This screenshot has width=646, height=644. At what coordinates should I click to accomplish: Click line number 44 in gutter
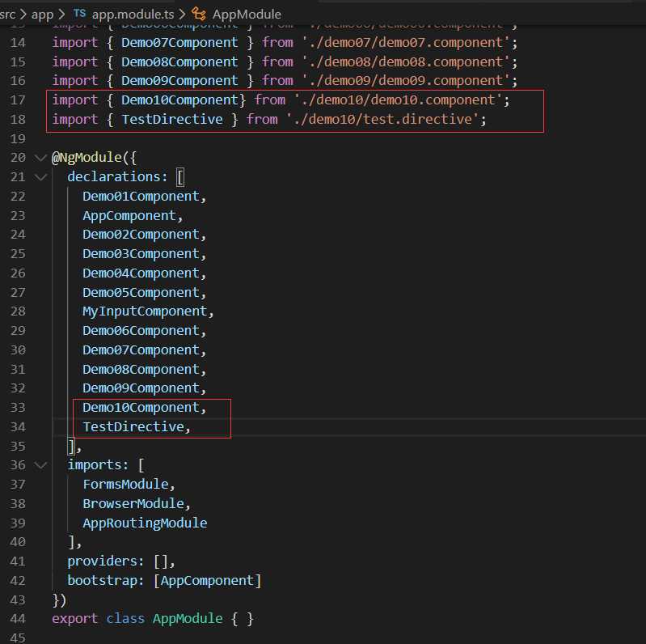(18, 619)
